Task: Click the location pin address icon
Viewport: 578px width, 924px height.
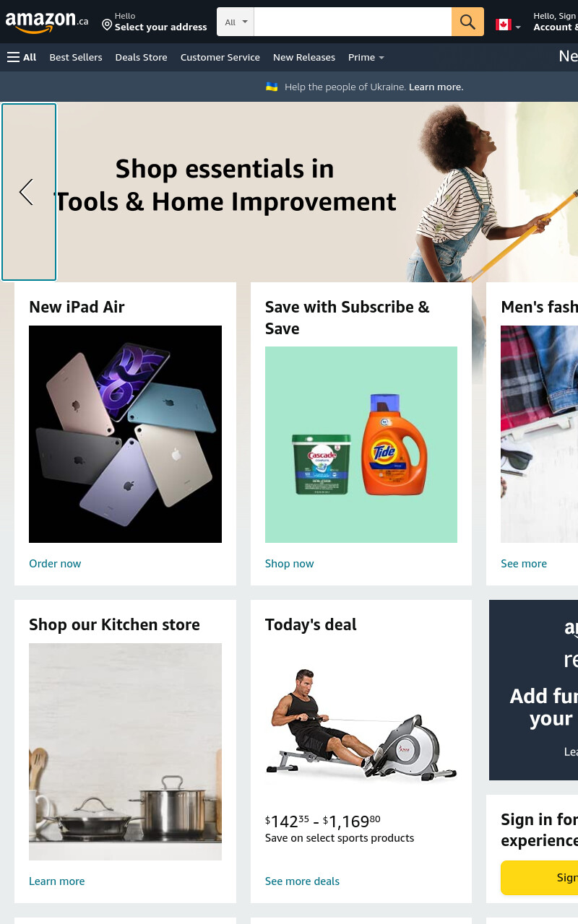Action: pyautogui.click(x=107, y=25)
